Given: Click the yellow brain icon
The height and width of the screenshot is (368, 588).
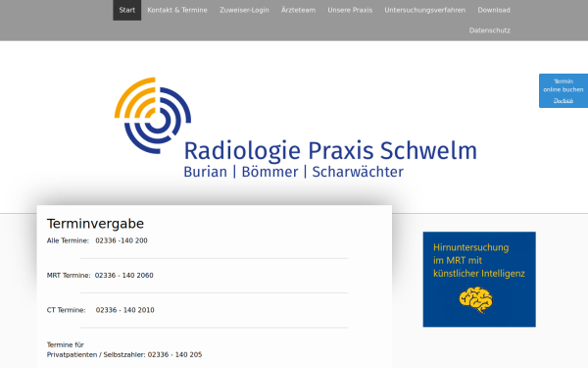Looking at the screenshot, I should 476,299.
